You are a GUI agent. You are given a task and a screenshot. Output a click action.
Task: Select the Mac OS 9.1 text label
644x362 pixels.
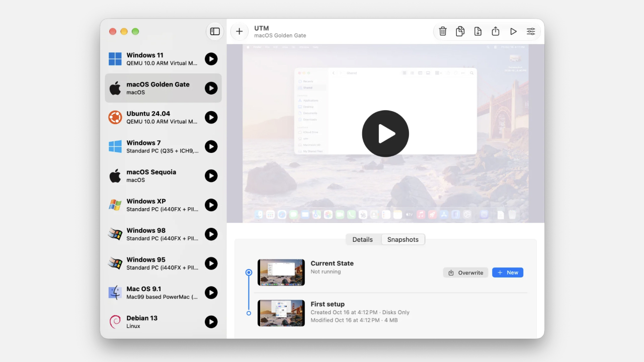(x=144, y=289)
